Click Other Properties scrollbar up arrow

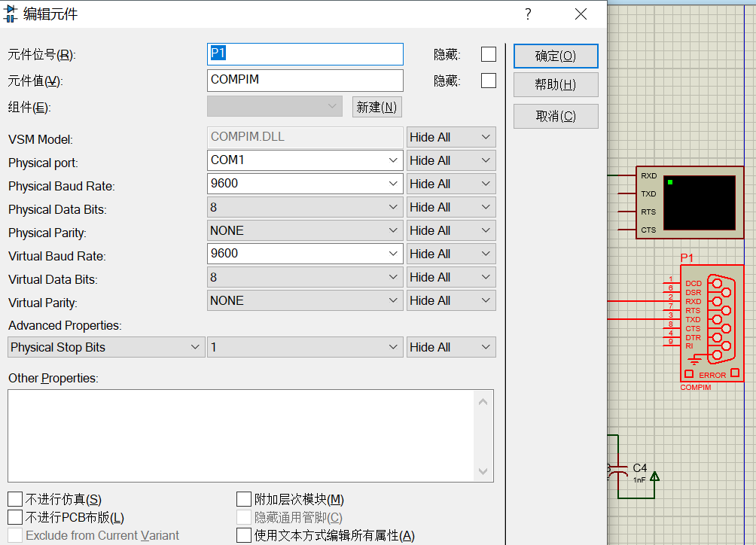point(483,401)
